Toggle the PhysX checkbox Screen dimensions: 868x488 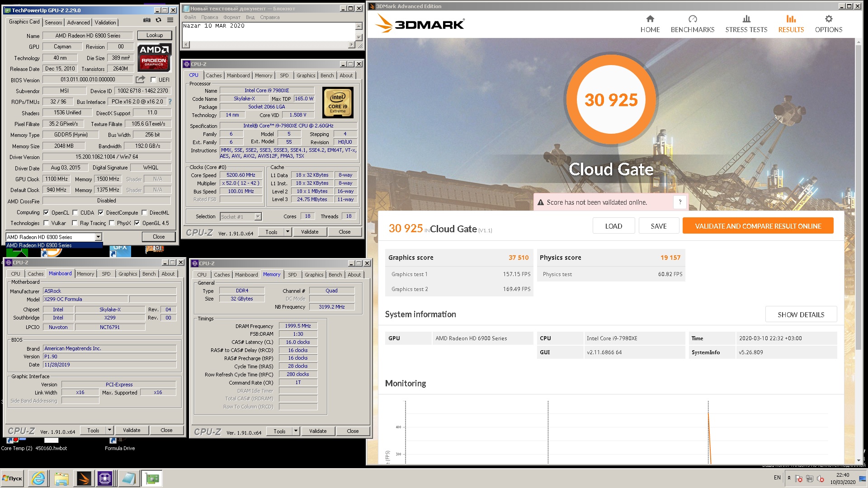click(111, 223)
